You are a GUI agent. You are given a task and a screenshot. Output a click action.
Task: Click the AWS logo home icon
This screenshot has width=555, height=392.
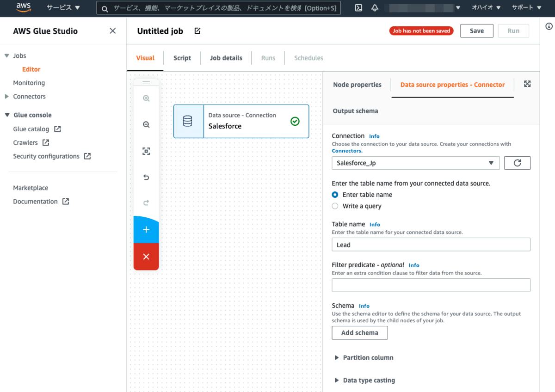point(24,7)
